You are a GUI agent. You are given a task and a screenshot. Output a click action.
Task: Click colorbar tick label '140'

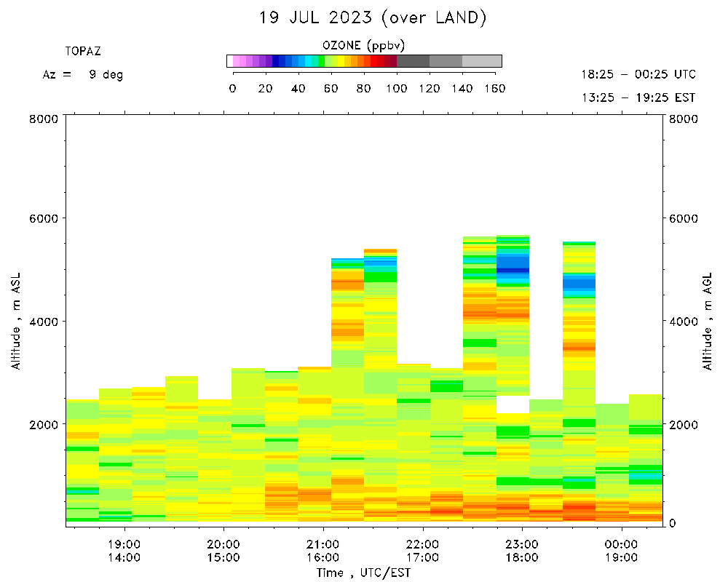(x=462, y=89)
